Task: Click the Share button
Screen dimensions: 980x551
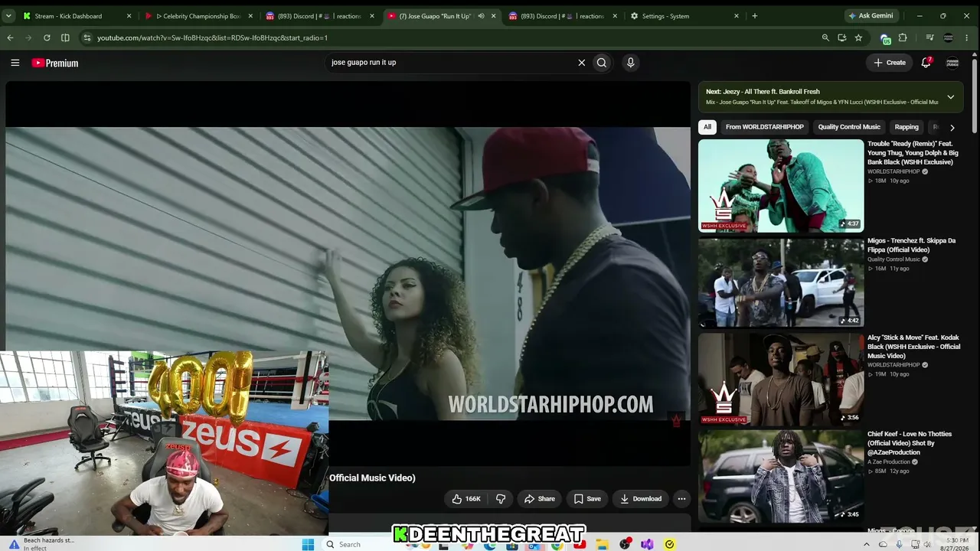Action: coord(539,499)
